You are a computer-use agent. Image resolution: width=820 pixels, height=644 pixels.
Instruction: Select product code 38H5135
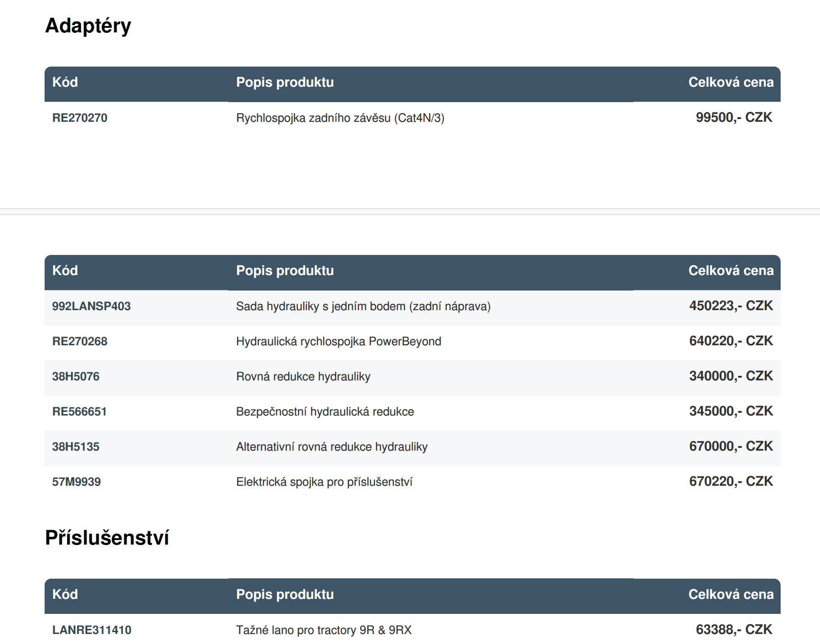pyautogui.click(x=76, y=447)
